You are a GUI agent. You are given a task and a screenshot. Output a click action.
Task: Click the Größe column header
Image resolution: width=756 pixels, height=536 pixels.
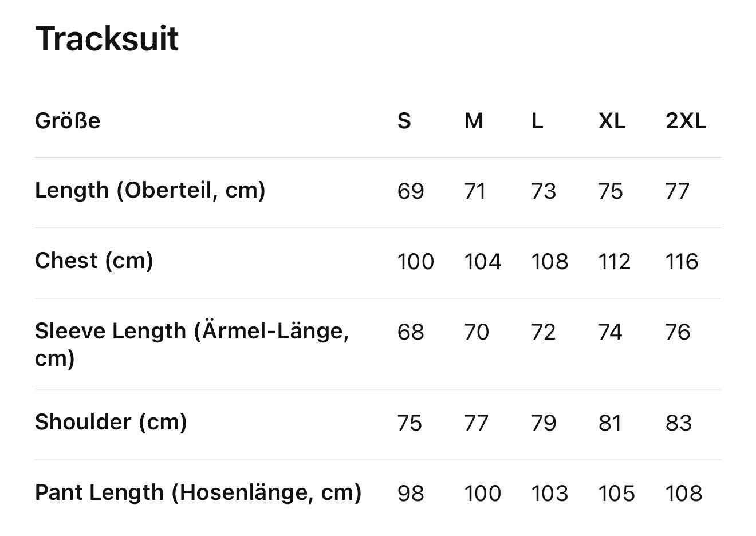(68, 121)
